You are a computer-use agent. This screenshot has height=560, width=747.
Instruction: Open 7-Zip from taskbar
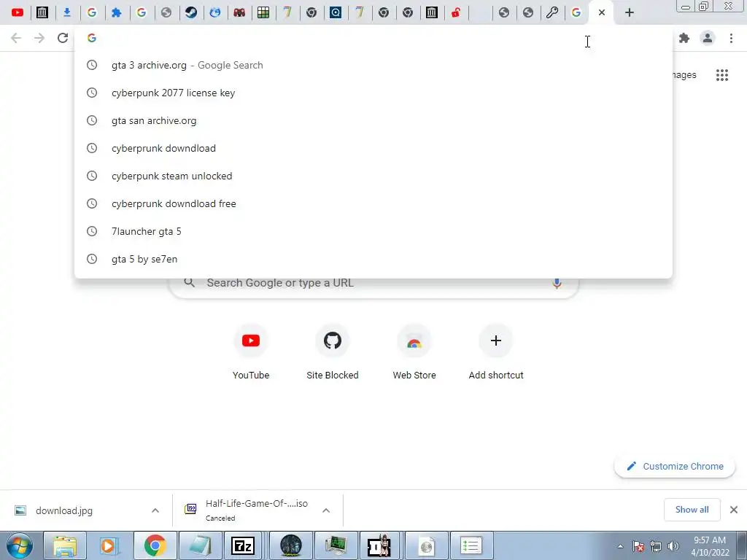(242, 545)
